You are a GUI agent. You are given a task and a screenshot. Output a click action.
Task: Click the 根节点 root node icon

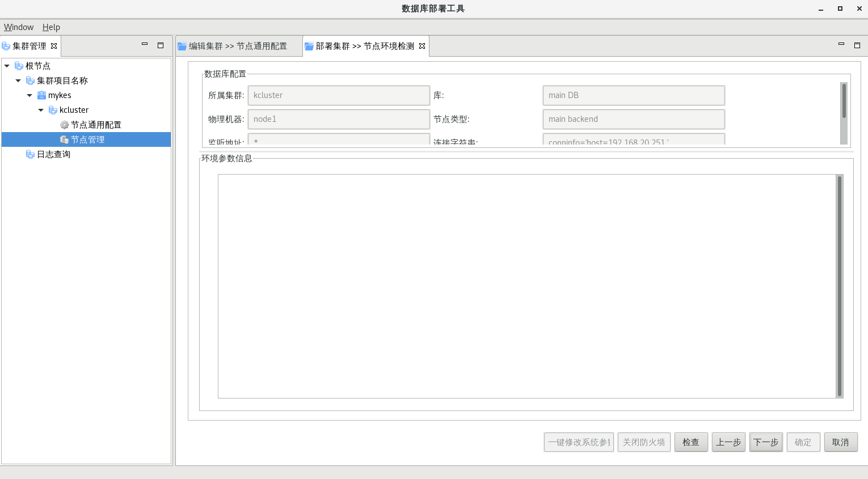[19, 66]
